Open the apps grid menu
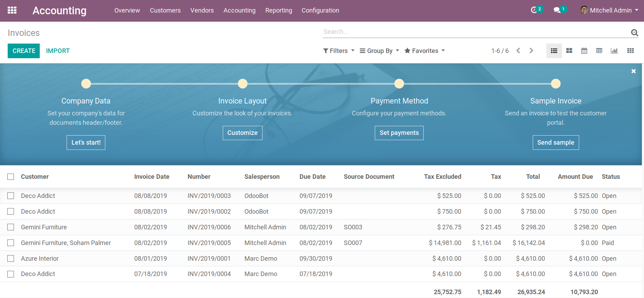The height and width of the screenshot is (298, 644). tap(12, 10)
